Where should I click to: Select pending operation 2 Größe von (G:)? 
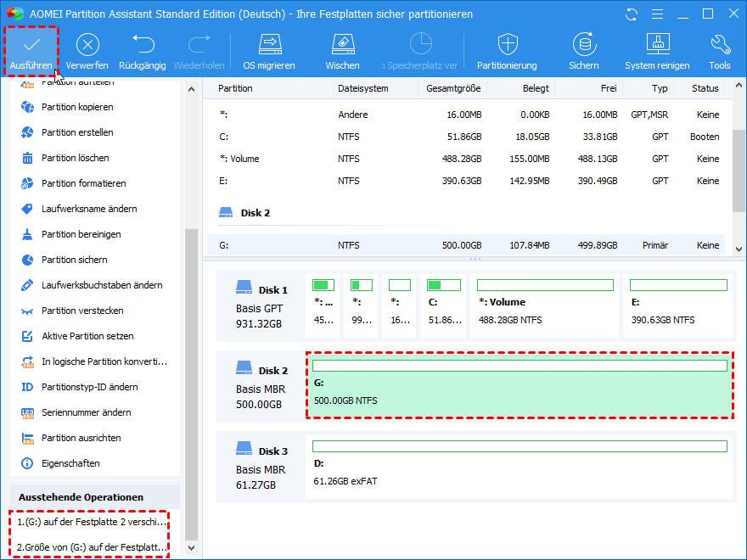[92, 547]
